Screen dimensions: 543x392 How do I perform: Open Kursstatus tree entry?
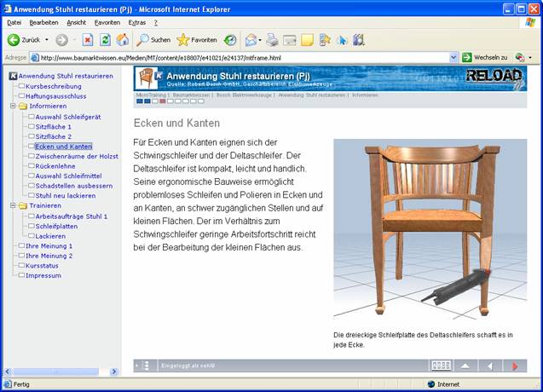click(42, 266)
